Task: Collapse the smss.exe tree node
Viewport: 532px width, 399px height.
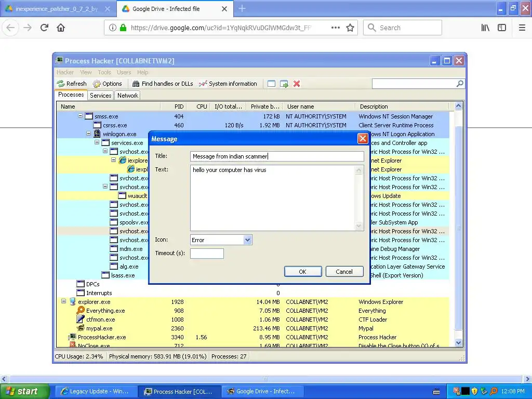Action: coord(81,116)
